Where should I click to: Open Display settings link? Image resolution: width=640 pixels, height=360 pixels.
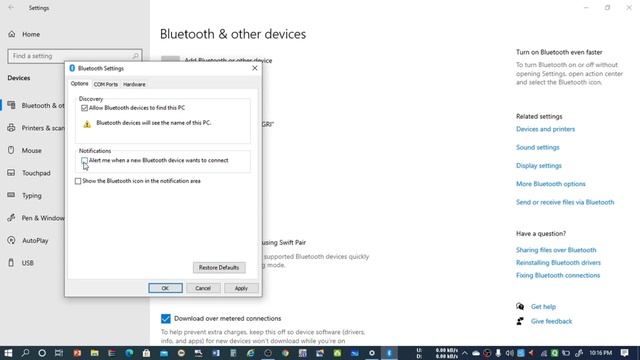coord(539,166)
